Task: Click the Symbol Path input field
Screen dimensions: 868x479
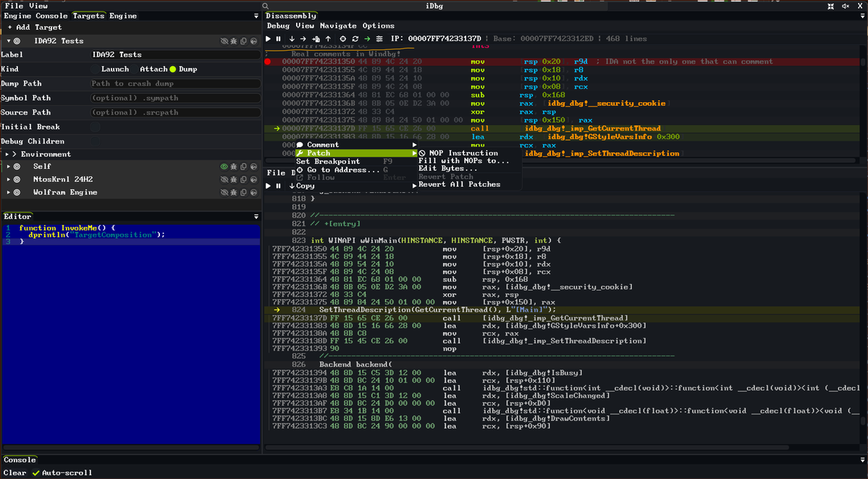Action: 175,98
